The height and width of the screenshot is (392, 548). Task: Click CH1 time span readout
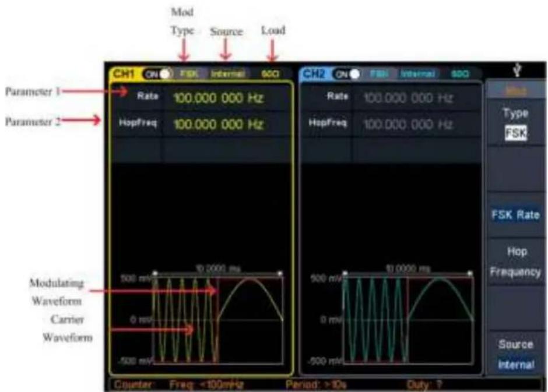(x=218, y=269)
